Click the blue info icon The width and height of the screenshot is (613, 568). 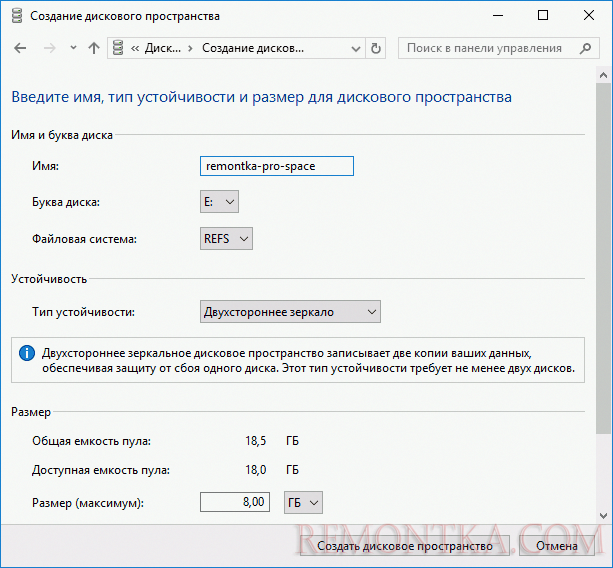27,353
